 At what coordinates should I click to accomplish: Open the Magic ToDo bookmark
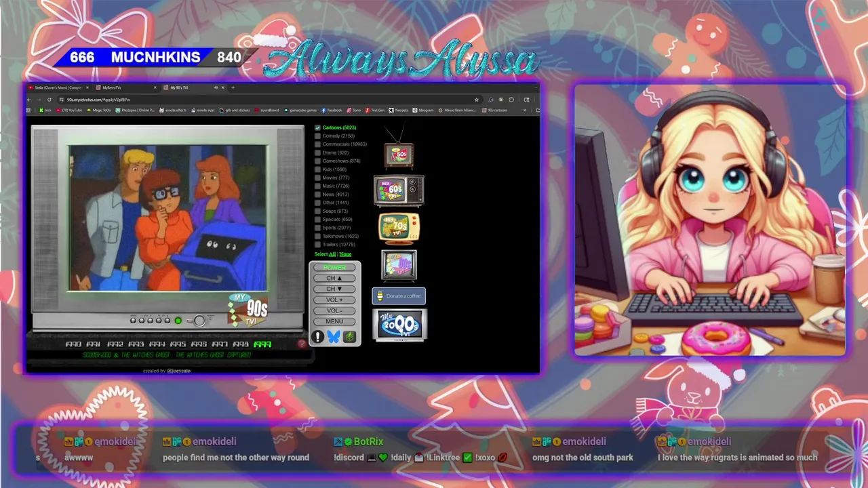click(x=100, y=110)
